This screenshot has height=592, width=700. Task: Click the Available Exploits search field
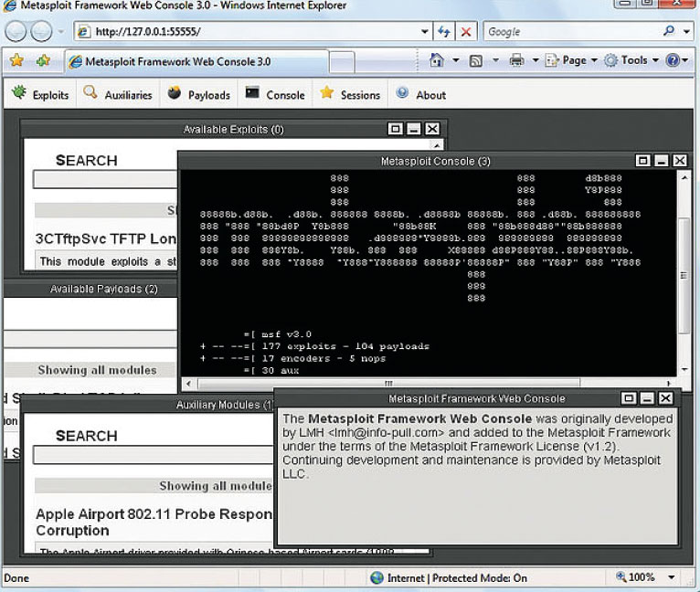point(105,180)
